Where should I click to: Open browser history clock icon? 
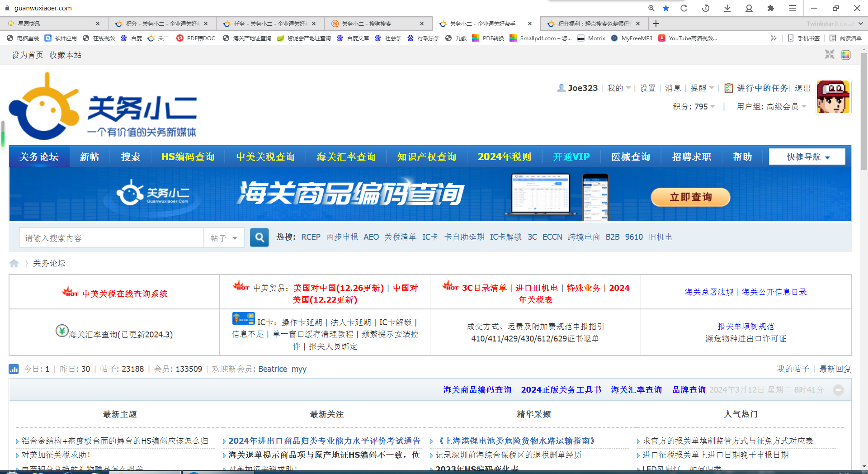click(706, 8)
